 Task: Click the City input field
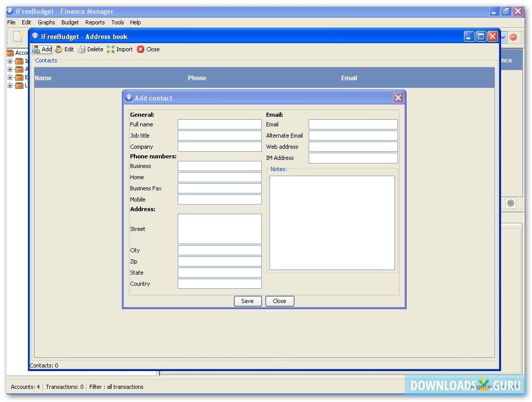[x=219, y=250]
